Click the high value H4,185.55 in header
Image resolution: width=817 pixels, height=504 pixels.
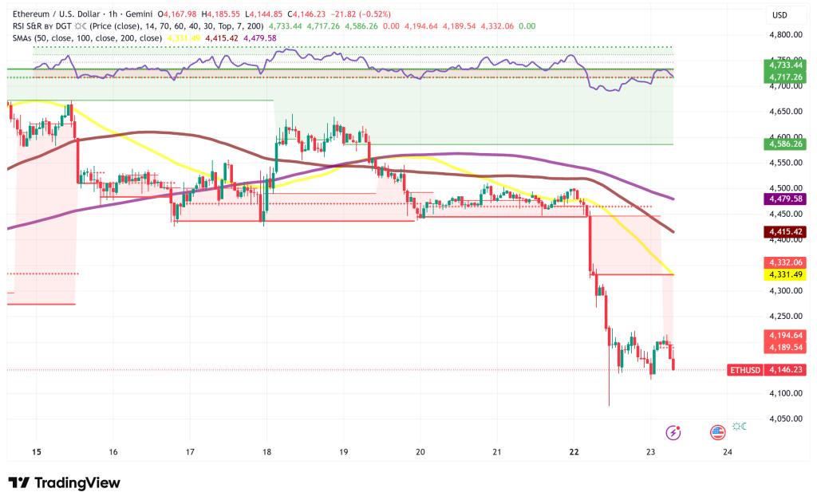(x=221, y=14)
